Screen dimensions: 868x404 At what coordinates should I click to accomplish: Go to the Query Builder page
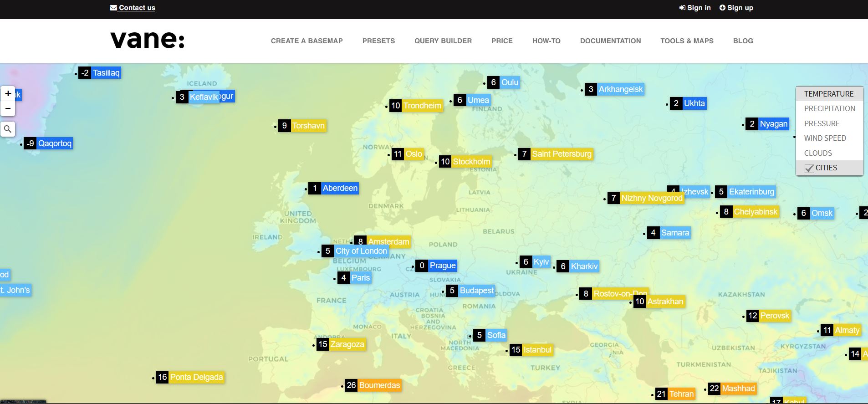443,41
